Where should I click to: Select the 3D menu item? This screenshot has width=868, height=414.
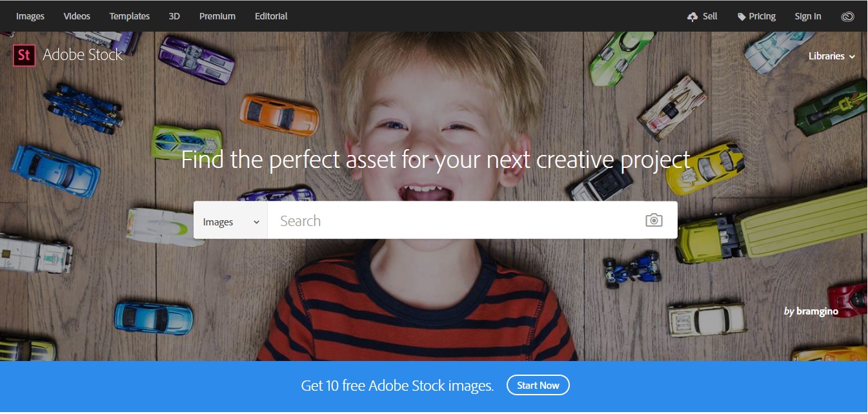174,16
